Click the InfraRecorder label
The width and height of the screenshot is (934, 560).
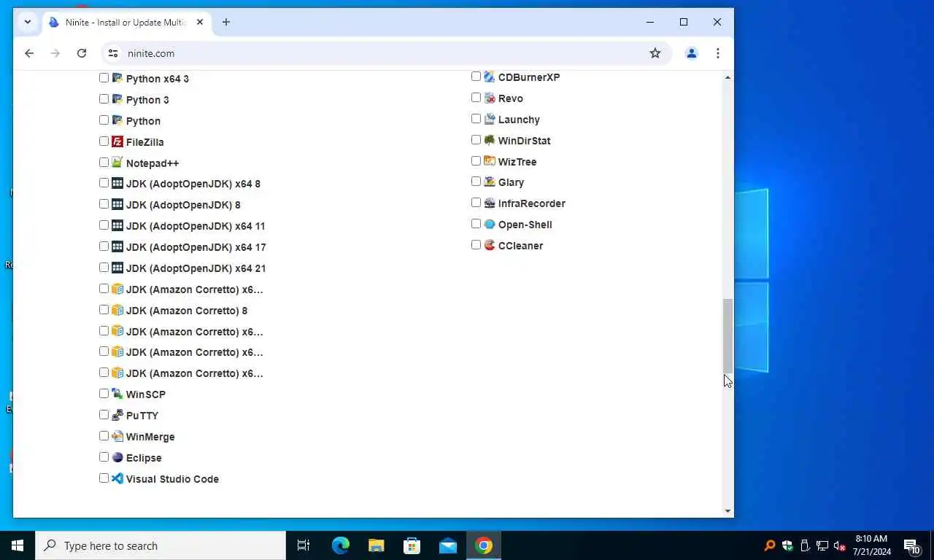click(532, 203)
